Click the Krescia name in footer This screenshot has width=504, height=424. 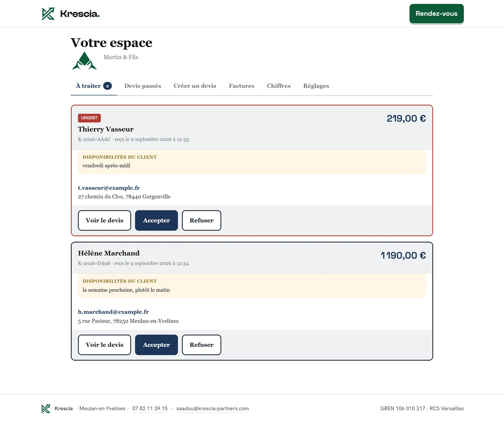click(x=64, y=409)
